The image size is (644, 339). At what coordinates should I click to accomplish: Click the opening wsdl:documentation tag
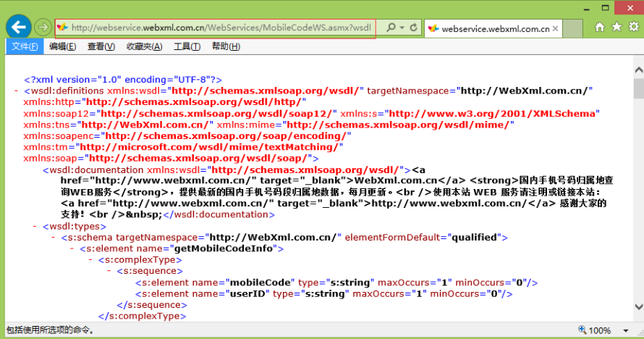226,170
